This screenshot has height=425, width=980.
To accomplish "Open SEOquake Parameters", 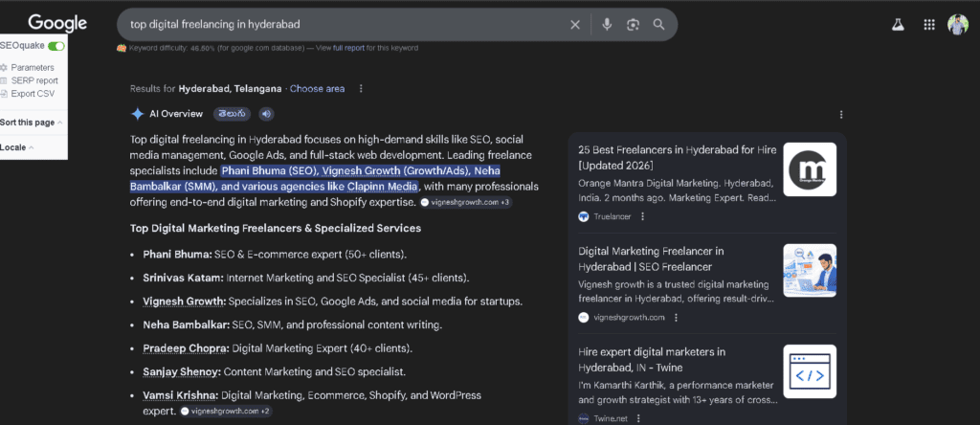I will 33,68.
